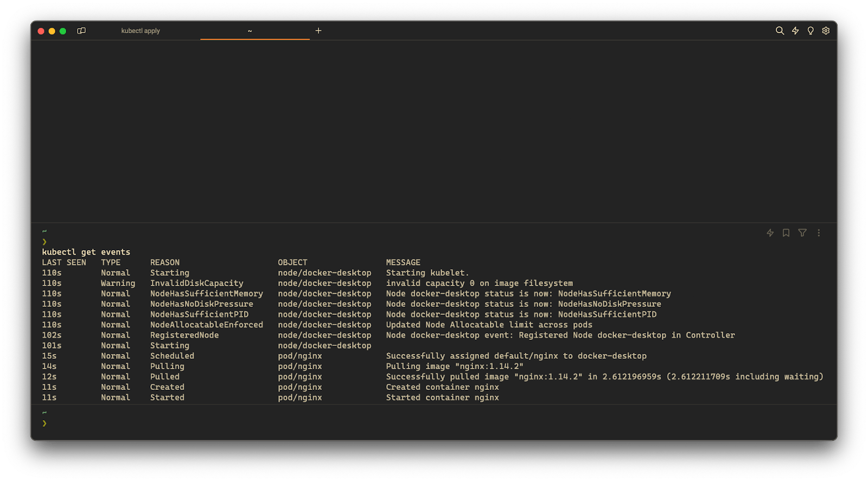Filter the block output with funnel icon
This screenshot has height=481, width=868.
802,233
